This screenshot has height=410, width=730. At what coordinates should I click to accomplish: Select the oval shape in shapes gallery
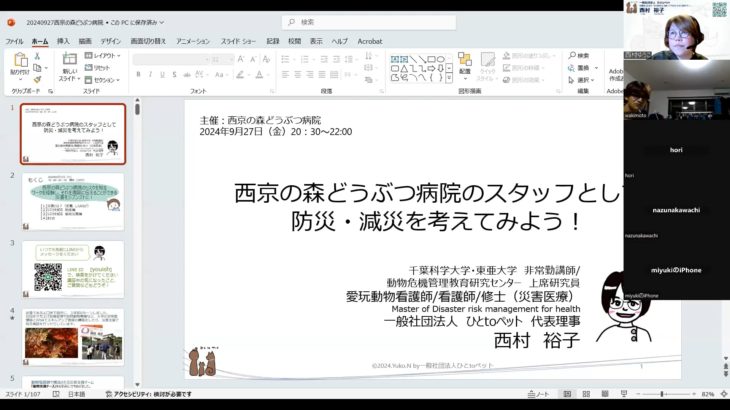440,59
